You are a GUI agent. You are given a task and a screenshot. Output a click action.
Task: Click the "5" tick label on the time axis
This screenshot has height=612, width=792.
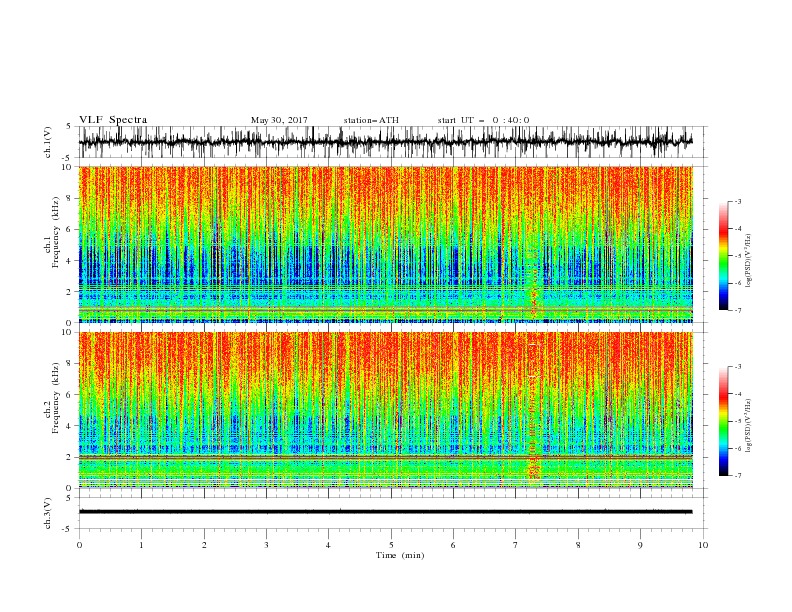(x=391, y=545)
